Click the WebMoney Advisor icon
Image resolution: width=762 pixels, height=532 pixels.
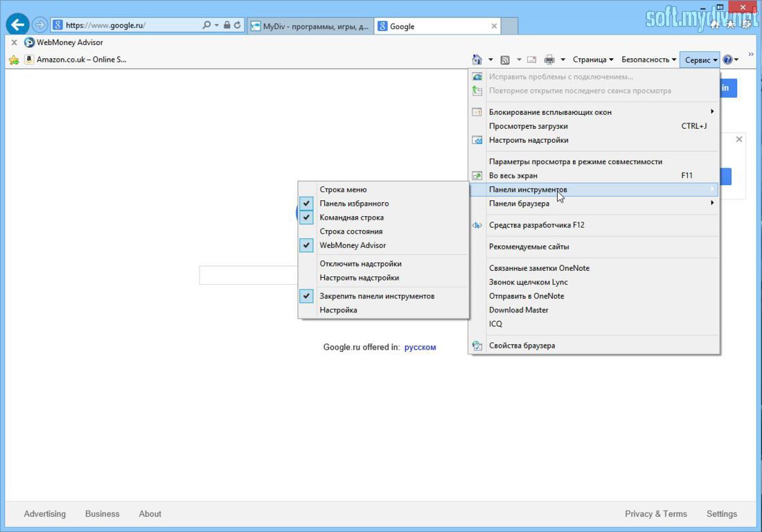(28, 42)
